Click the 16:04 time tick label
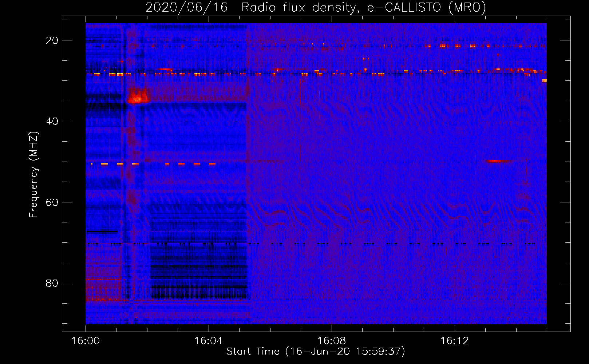 pyautogui.click(x=208, y=341)
